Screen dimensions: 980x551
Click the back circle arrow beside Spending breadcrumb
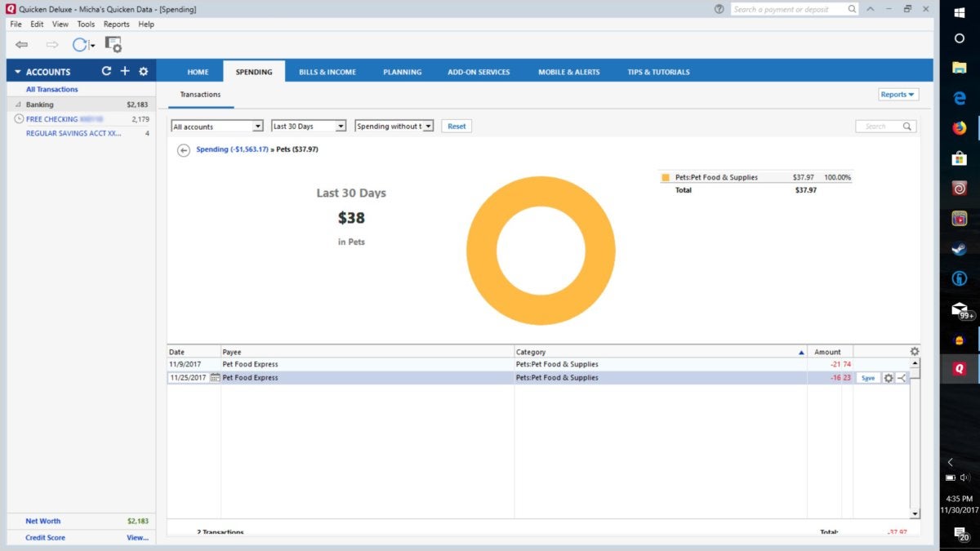point(184,150)
